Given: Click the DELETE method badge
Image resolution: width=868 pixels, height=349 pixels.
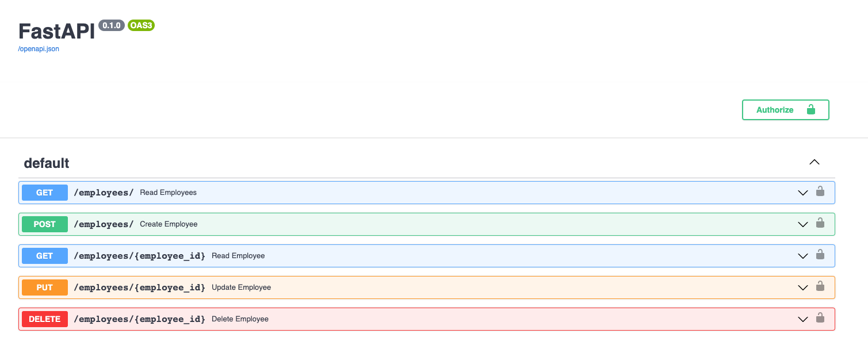Looking at the screenshot, I should pyautogui.click(x=45, y=319).
